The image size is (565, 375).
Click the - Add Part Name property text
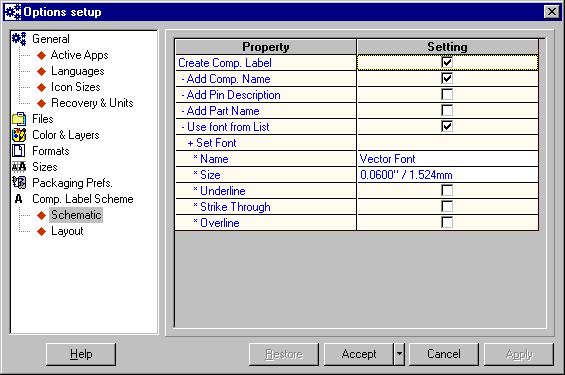point(221,111)
